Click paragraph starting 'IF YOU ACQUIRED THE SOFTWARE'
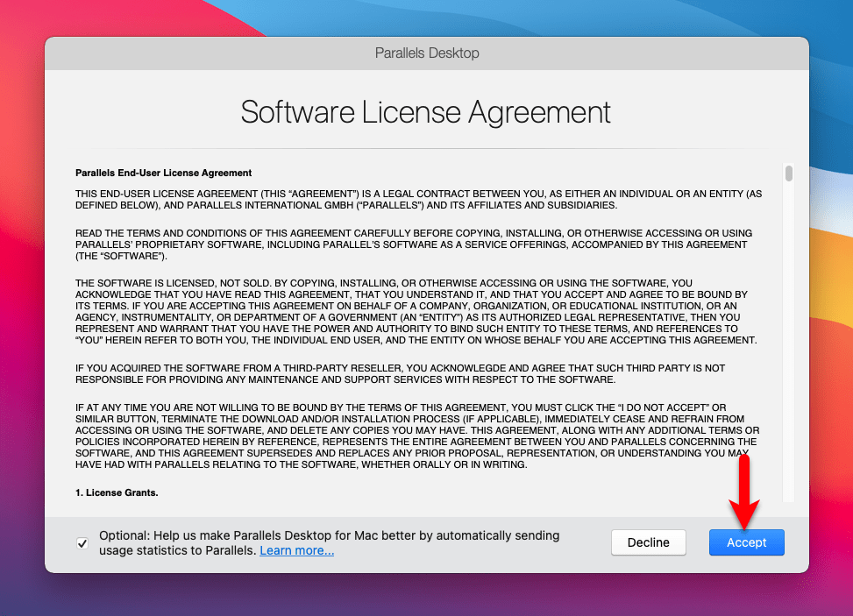 [x=401, y=374]
